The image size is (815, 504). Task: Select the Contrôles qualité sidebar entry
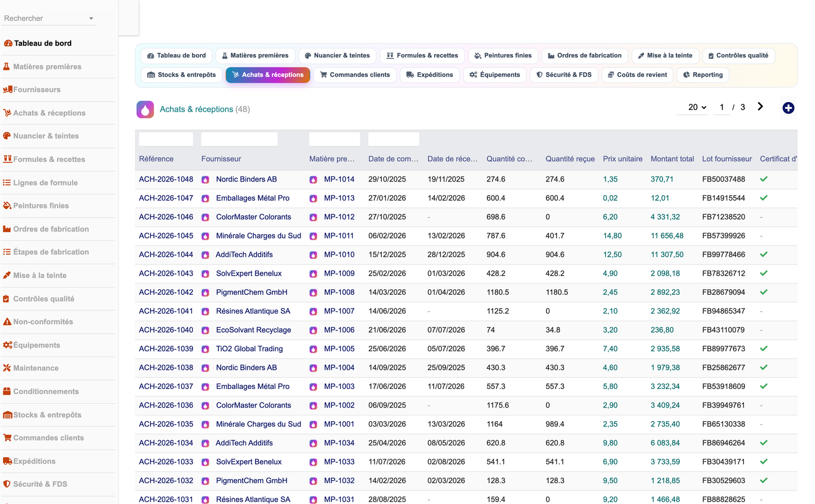click(x=43, y=299)
